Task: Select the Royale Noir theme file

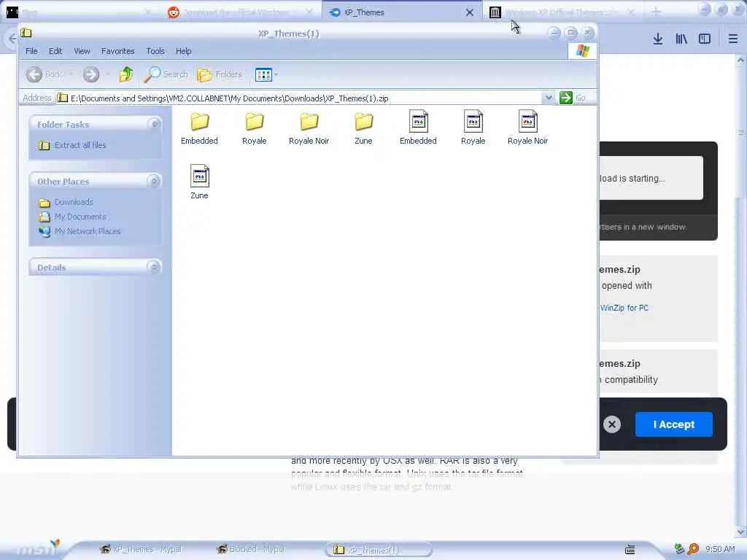Action: coord(527,128)
